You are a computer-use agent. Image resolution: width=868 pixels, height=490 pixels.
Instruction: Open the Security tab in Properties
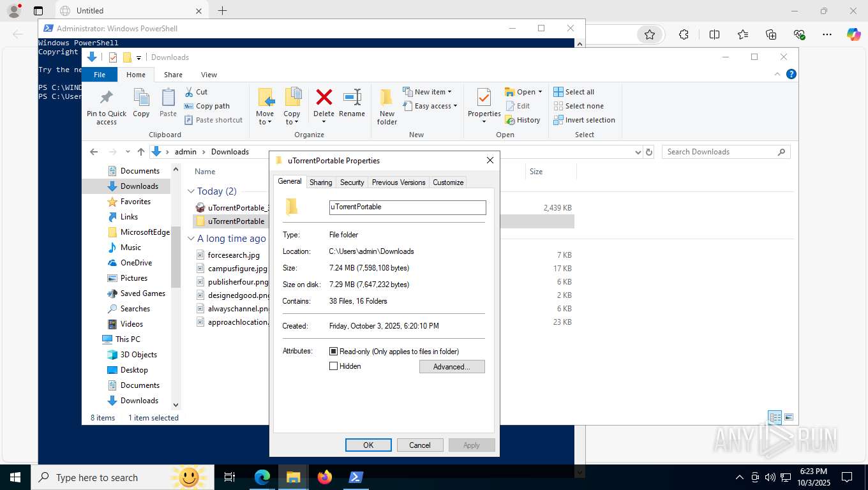[x=352, y=182]
